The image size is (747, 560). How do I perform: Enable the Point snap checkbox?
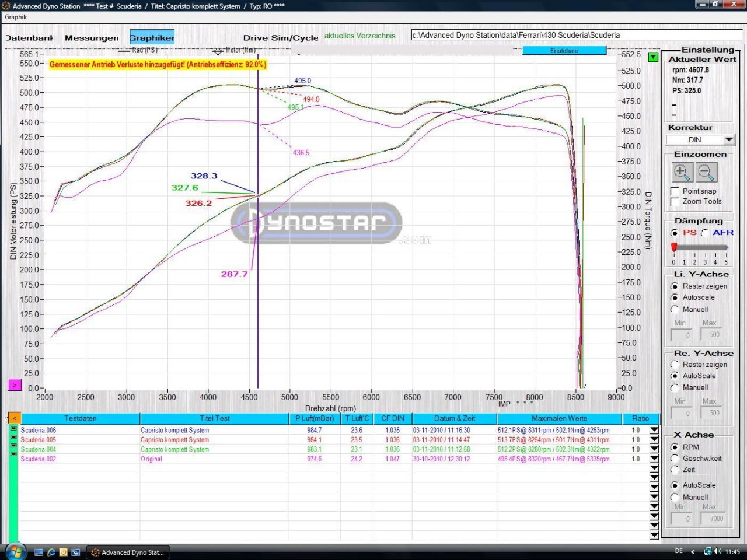pos(675,191)
